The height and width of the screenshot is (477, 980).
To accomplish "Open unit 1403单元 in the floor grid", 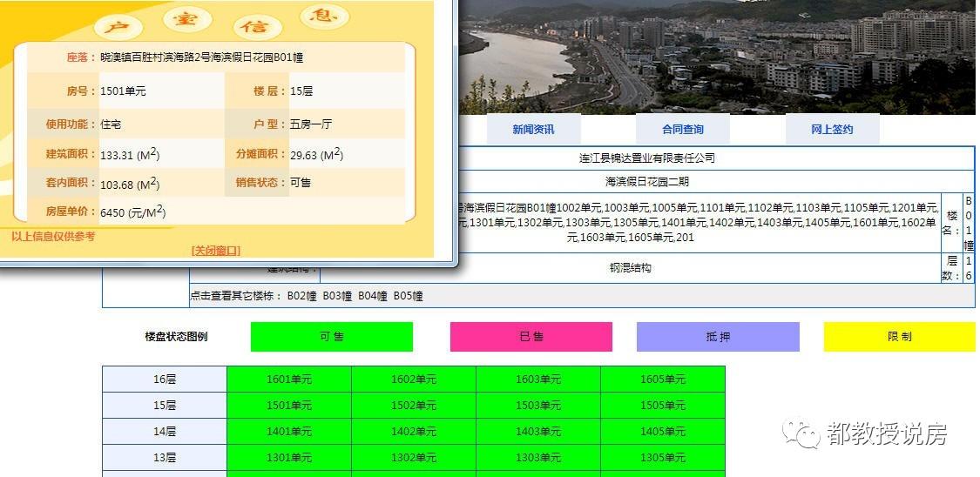I will (x=538, y=432).
